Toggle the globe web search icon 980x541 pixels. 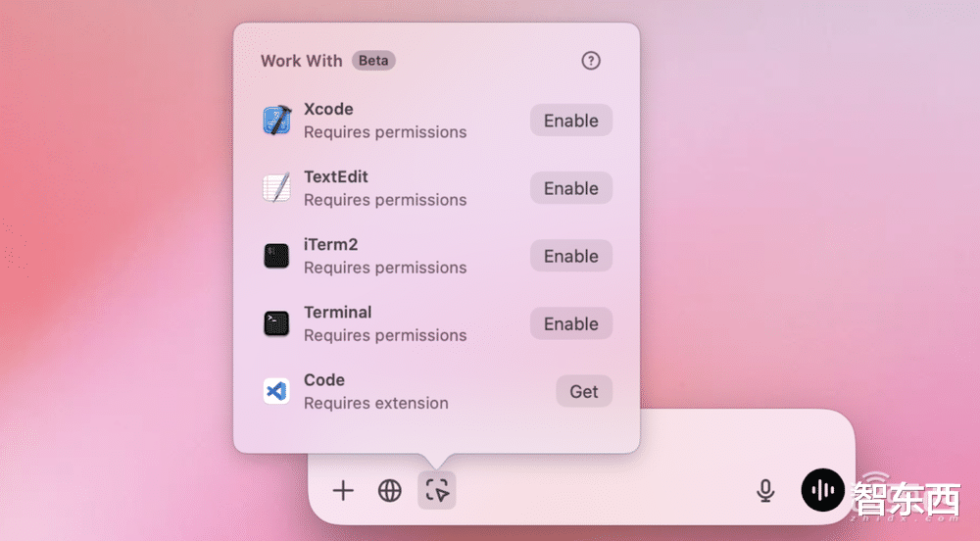click(x=389, y=490)
